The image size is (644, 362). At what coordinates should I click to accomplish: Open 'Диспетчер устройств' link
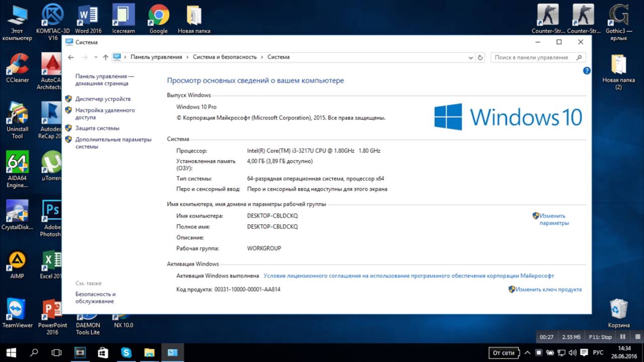click(103, 99)
